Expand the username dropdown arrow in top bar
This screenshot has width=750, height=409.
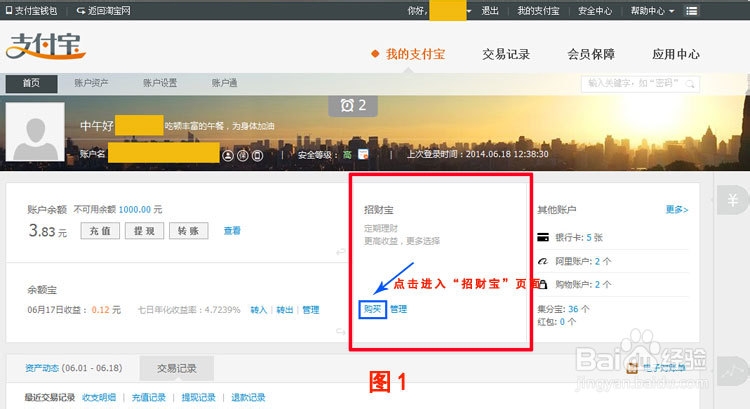coord(469,11)
